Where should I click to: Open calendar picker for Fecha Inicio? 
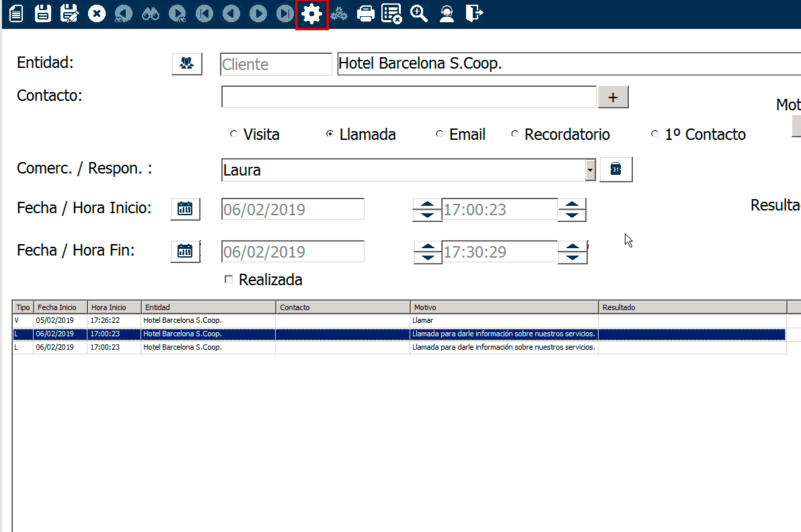point(185,209)
